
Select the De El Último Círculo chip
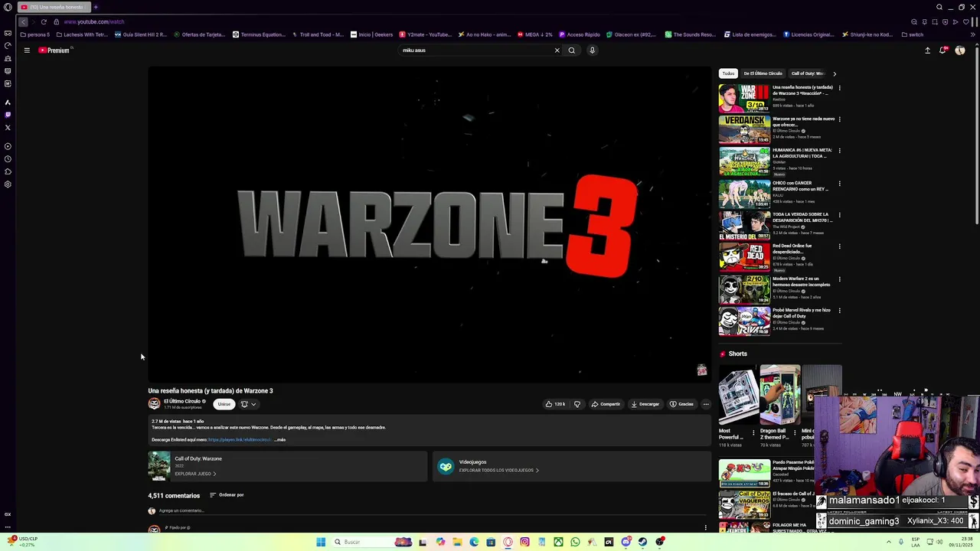[x=763, y=73]
